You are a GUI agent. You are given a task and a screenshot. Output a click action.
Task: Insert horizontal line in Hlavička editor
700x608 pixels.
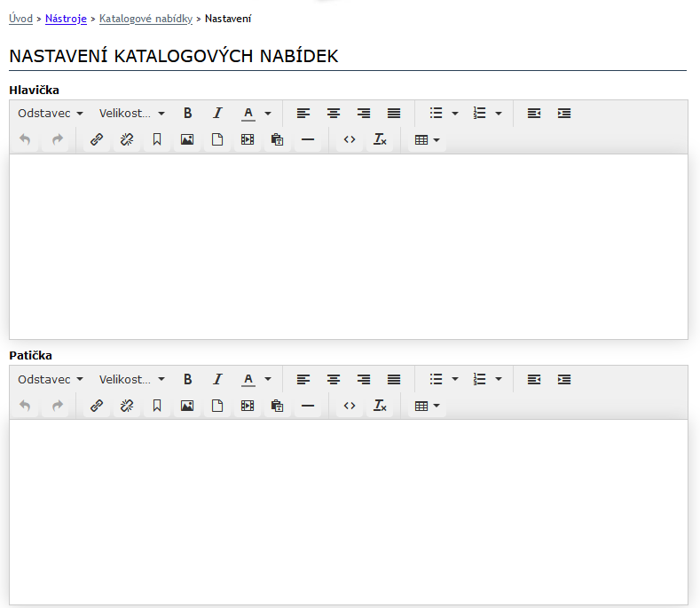point(308,139)
